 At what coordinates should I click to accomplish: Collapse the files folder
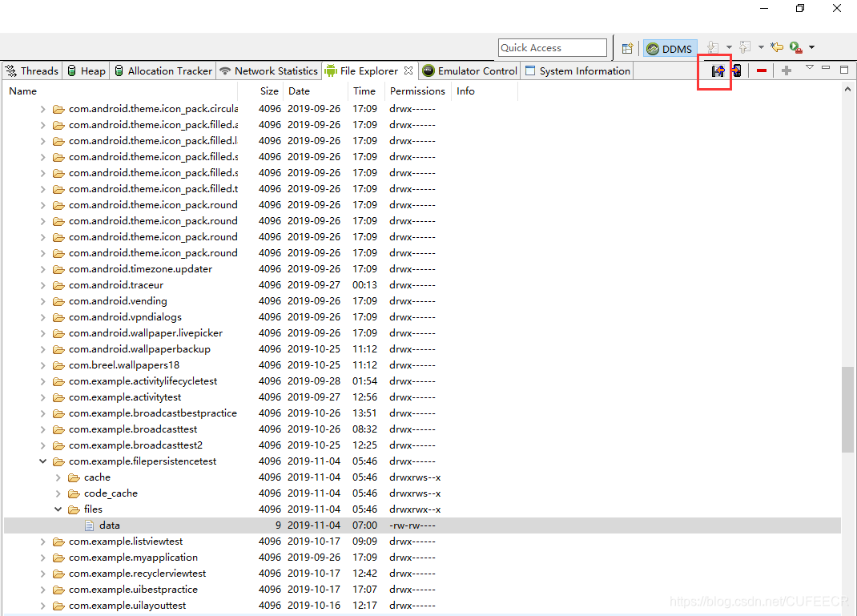click(58, 509)
